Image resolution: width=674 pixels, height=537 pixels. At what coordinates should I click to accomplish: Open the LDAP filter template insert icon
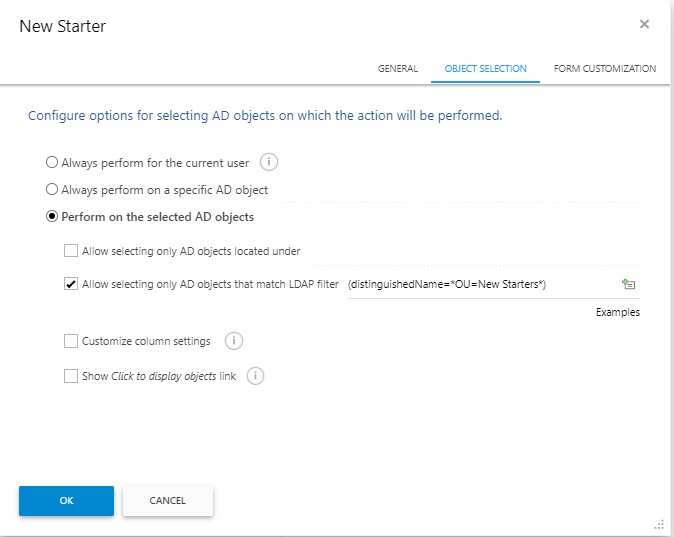(x=628, y=284)
